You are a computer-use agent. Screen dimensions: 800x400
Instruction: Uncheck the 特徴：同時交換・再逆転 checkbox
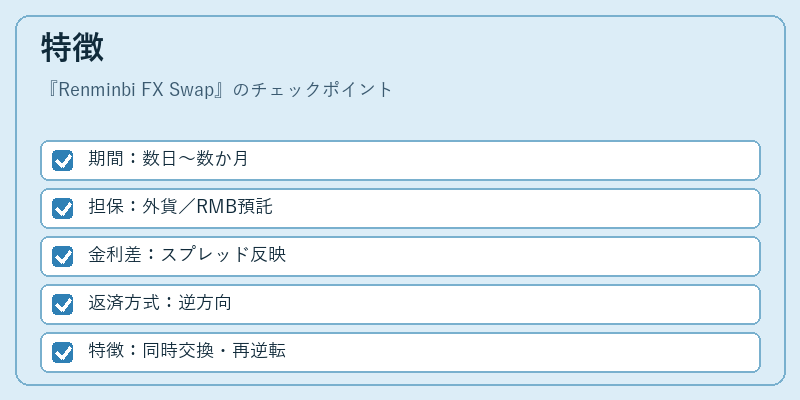(62, 352)
